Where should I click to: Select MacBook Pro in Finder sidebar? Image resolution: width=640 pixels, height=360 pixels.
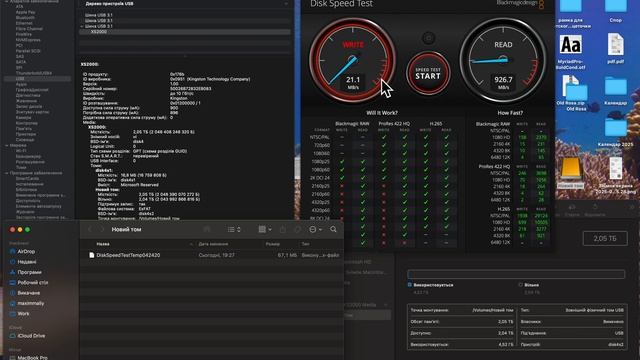click(x=32, y=358)
